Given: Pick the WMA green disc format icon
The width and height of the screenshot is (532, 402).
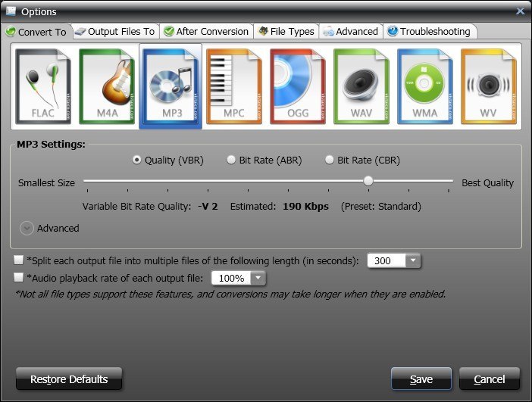Looking at the screenshot, I should [x=425, y=86].
